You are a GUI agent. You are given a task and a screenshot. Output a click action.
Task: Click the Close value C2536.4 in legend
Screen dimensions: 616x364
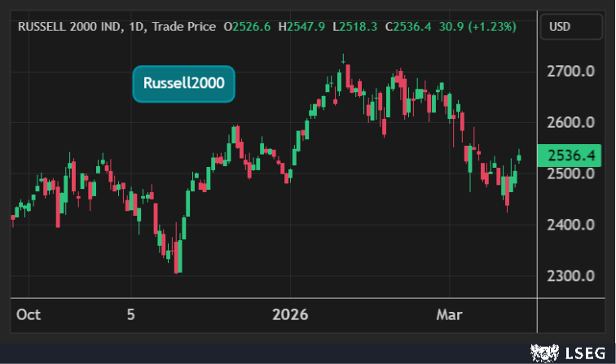point(410,27)
